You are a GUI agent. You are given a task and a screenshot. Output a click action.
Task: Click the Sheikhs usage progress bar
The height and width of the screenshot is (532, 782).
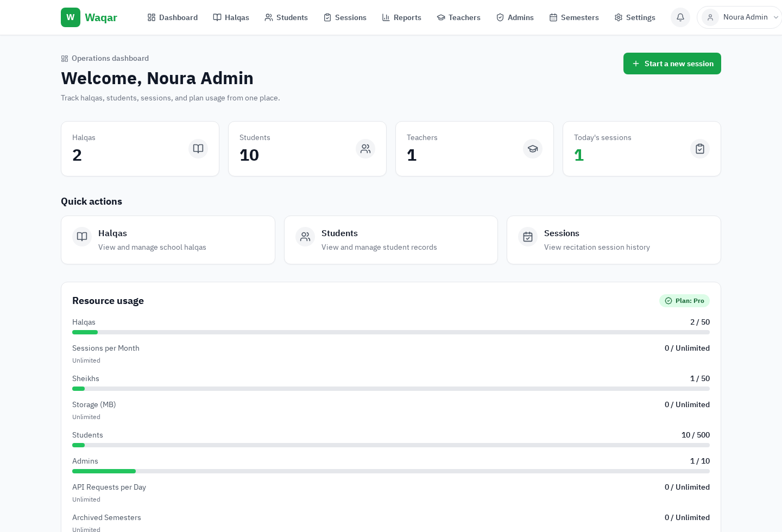coord(391,389)
